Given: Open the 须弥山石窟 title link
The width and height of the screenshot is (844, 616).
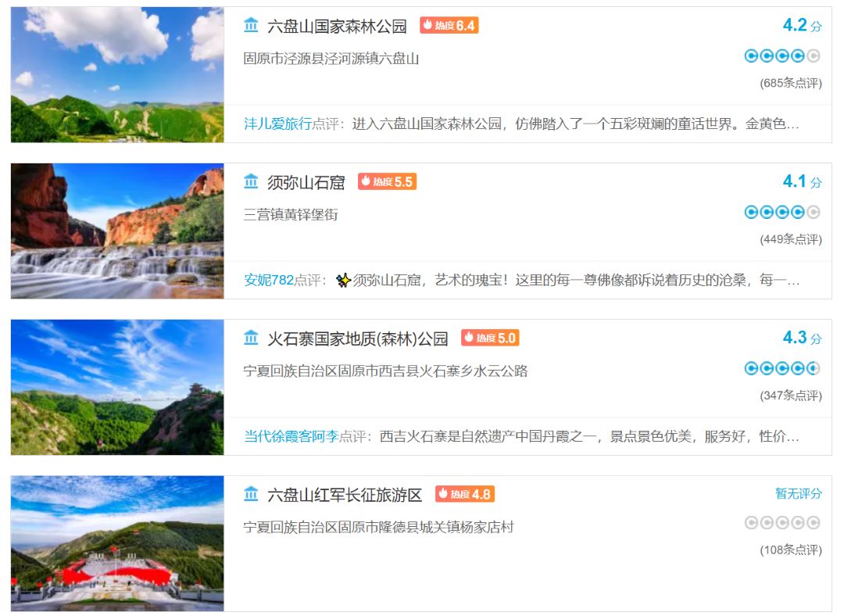Looking at the screenshot, I should (306, 183).
